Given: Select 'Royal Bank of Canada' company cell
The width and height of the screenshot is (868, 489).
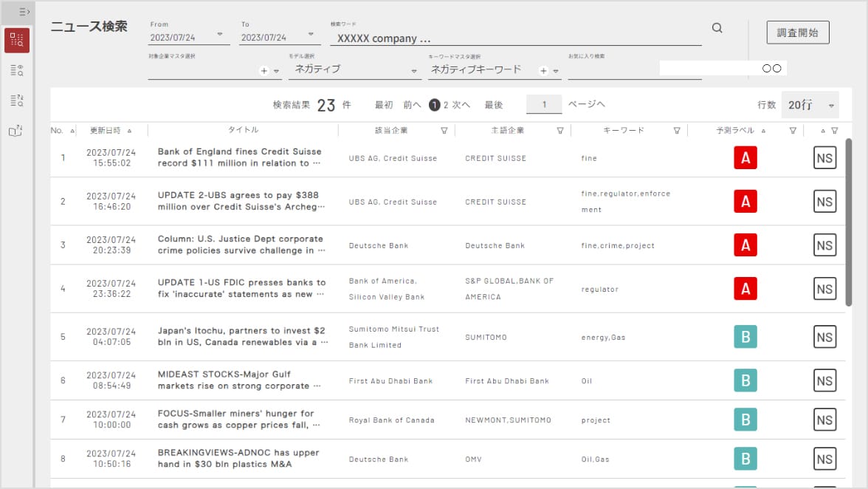Looking at the screenshot, I should (391, 420).
